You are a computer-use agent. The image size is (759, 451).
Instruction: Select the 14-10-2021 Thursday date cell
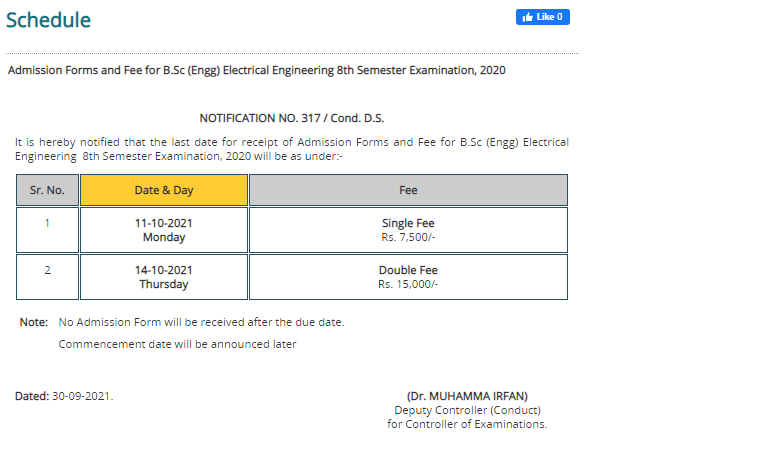pyautogui.click(x=164, y=277)
